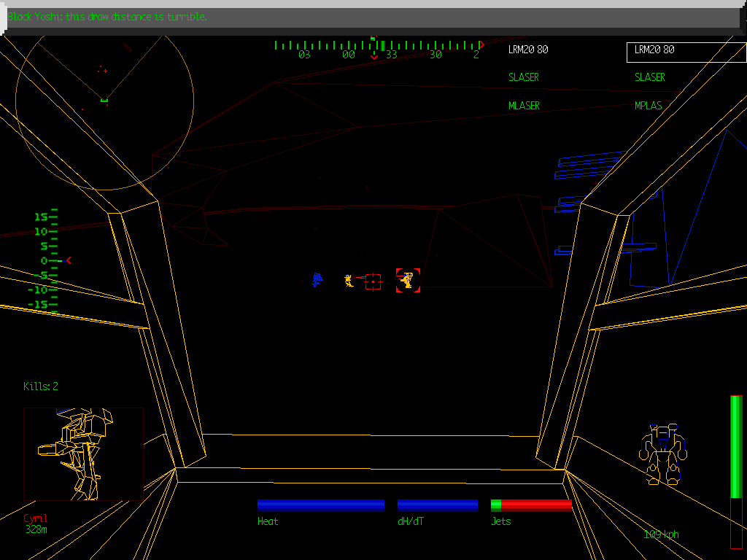Toggle the SLASER in the left weapon group

[x=524, y=77]
